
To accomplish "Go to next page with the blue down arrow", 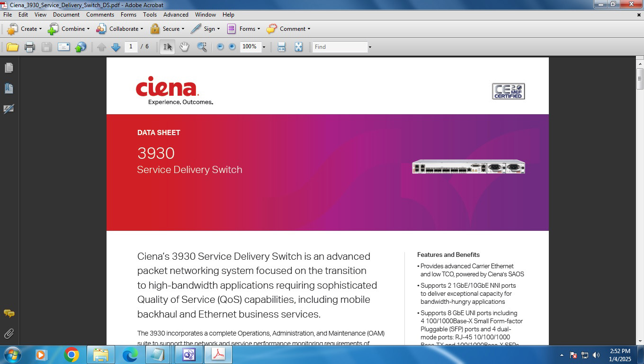I will (x=116, y=47).
